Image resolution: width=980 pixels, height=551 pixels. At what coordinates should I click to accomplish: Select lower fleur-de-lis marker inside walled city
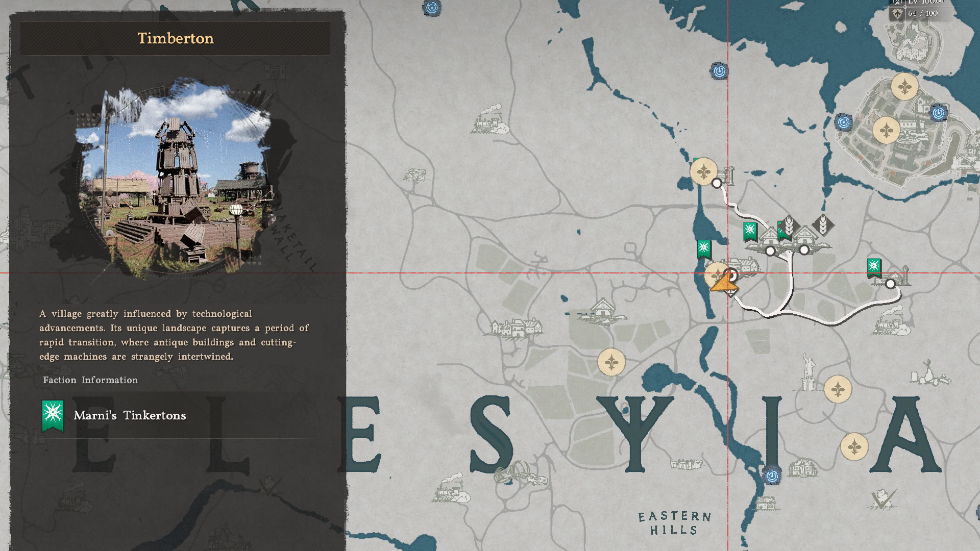(886, 130)
